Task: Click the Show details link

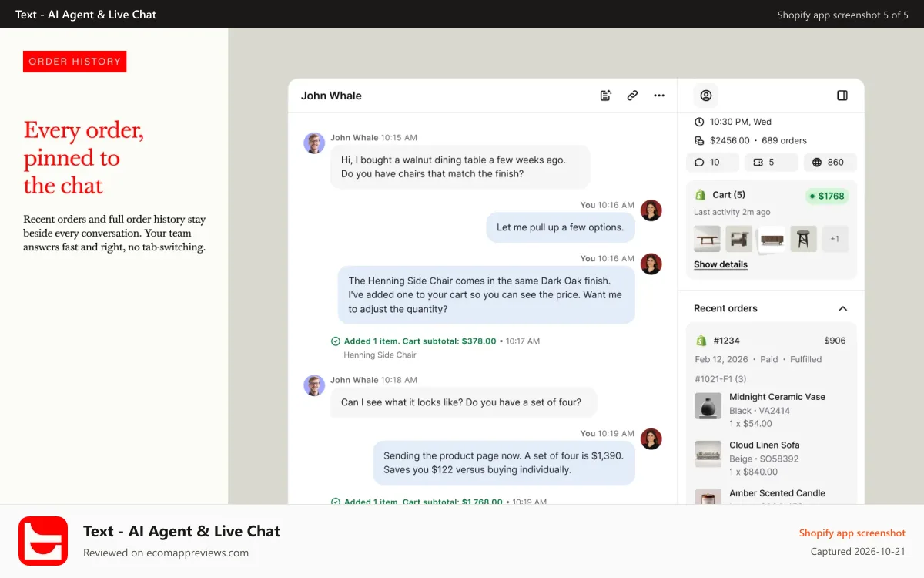Action: point(721,264)
